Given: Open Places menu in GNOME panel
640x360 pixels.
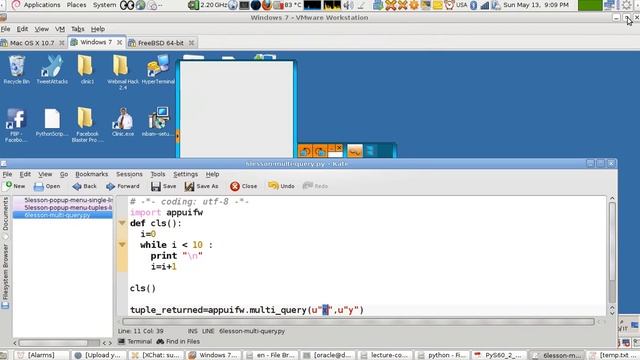Looking at the screenshot, I should (76, 5).
